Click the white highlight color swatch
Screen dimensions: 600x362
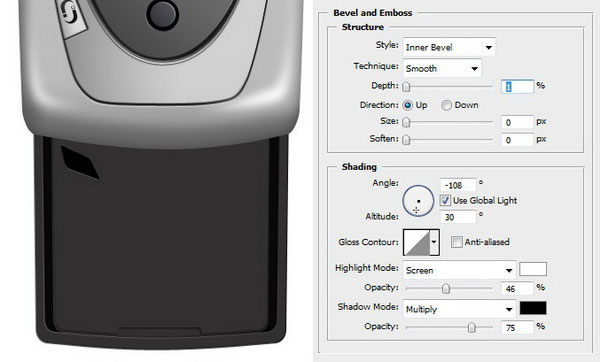point(533,269)
